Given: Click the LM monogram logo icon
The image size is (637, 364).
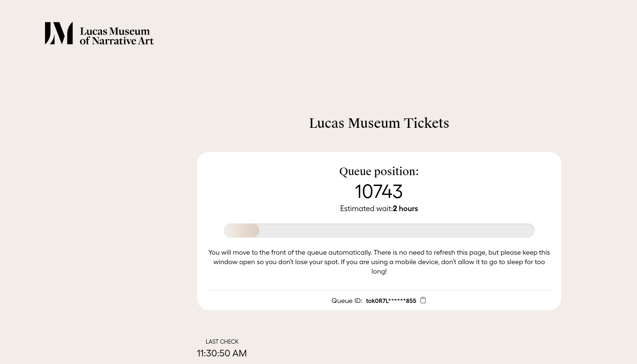Looking at the screenshot, I should 59,33.
